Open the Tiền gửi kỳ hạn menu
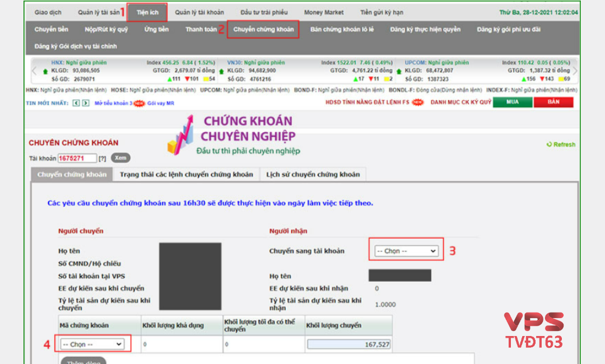605x364 pixels. 382,12
